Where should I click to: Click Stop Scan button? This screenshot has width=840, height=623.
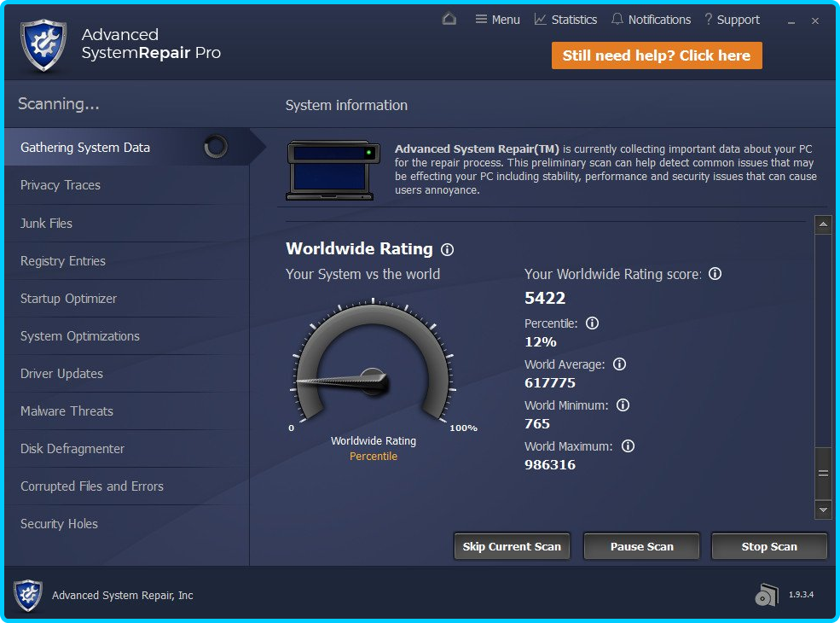(x=769, y=546)
